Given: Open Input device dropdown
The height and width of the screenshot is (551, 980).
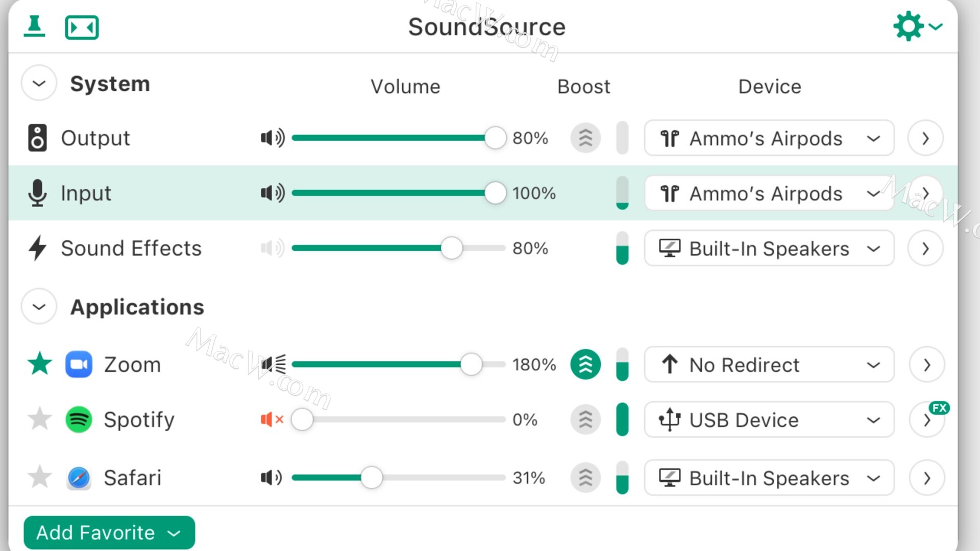Looking at the screenshot, I should click(x=769, y=193).
